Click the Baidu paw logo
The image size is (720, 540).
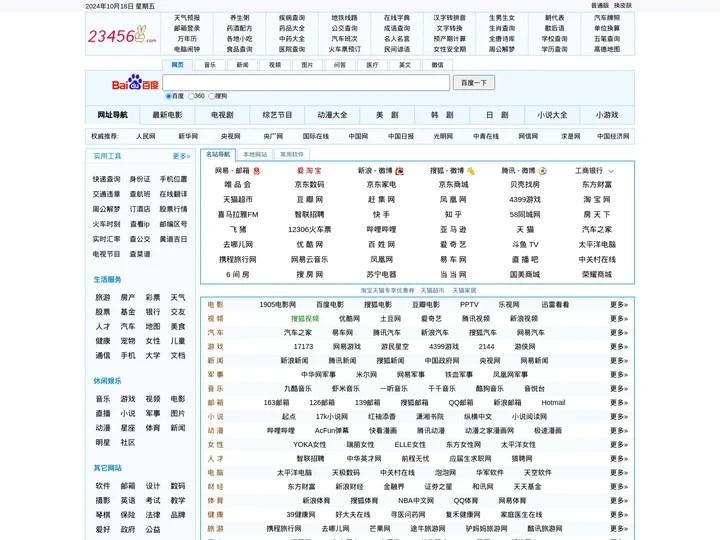(x=135, y=83)
